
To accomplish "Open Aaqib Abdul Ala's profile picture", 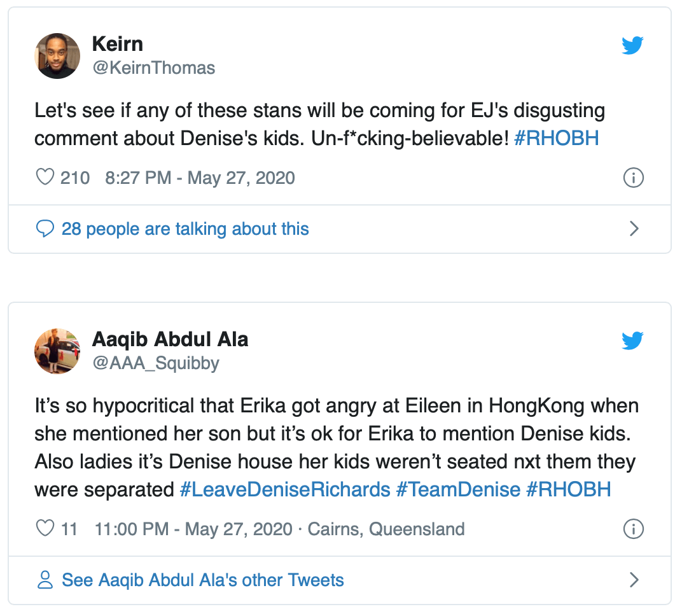I will click(x=57, y=351).
